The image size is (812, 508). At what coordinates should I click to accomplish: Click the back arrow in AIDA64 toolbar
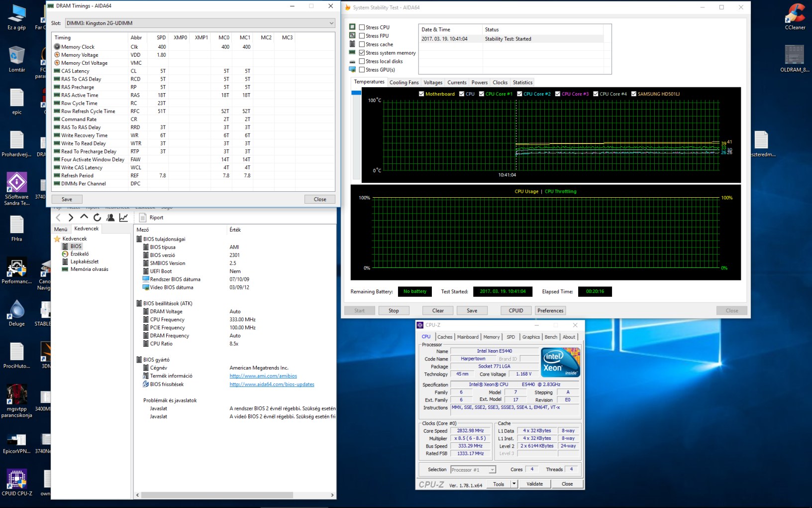tap(58, 217)
